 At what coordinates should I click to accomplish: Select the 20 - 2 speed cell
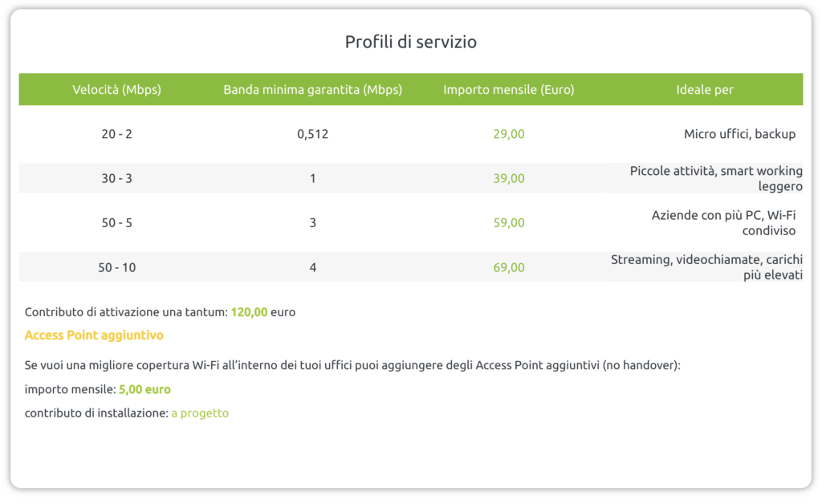[x=116, y=134]
